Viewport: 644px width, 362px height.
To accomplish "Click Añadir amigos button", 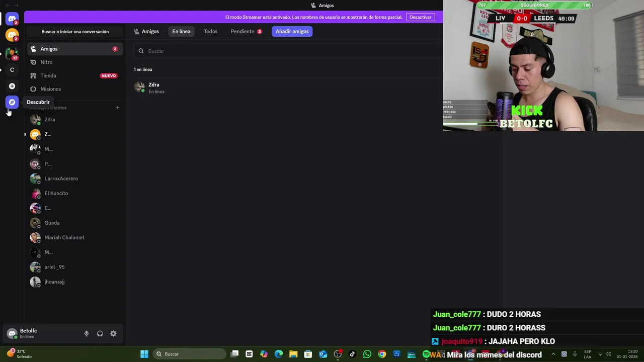I will pyautogui.click(x=292, y=31).
